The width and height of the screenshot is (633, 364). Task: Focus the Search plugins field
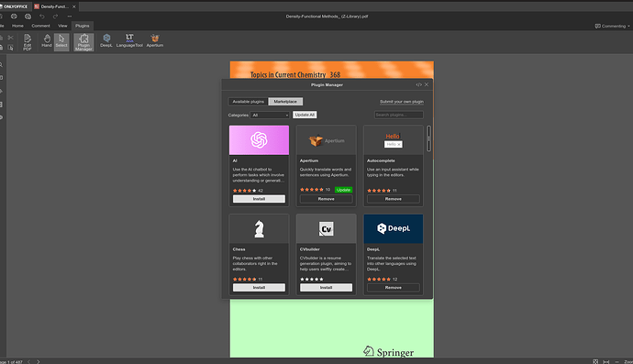pyautogui.click(x=399, y=115)
